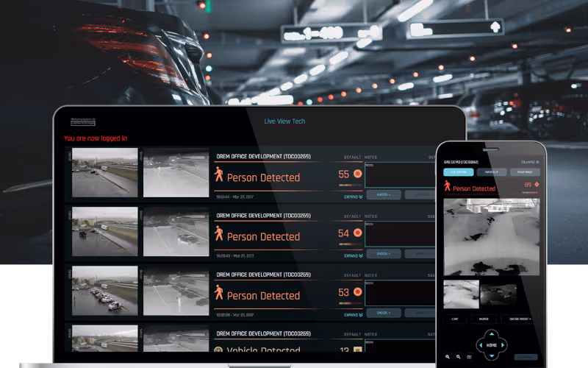This screenshot has height=368, width=588.
Task: Tap the left arrow on phone camera pad
Action: tap(481, 345)
